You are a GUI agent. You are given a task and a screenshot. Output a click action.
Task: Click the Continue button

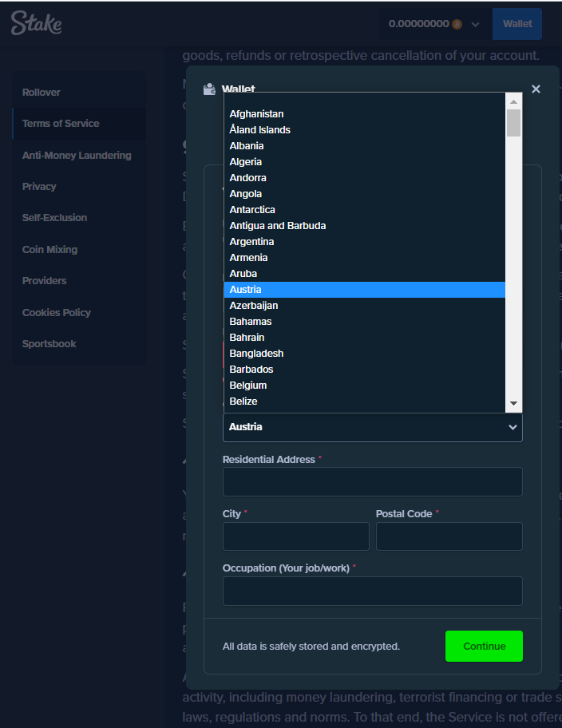coord(484,646)
